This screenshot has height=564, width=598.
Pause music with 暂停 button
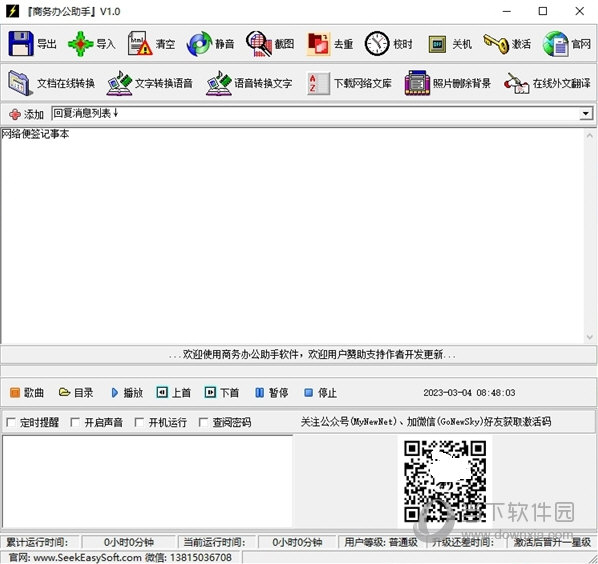pos(272,393)
